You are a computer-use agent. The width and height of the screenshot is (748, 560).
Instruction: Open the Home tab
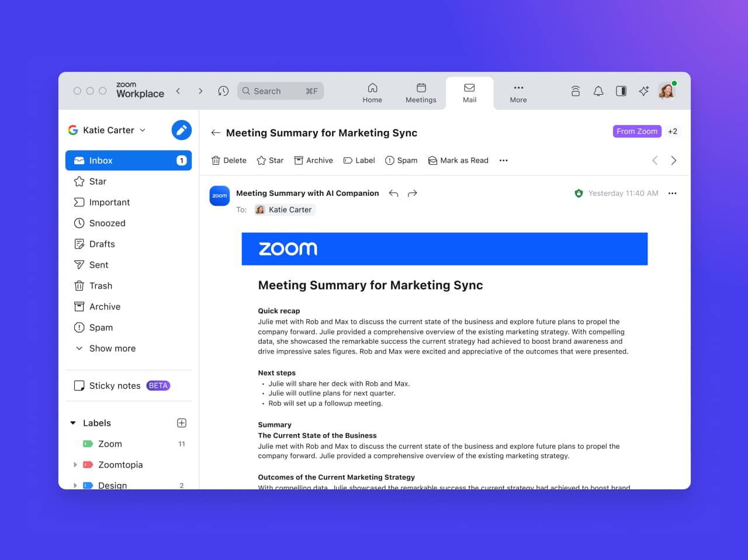[372, 92]
